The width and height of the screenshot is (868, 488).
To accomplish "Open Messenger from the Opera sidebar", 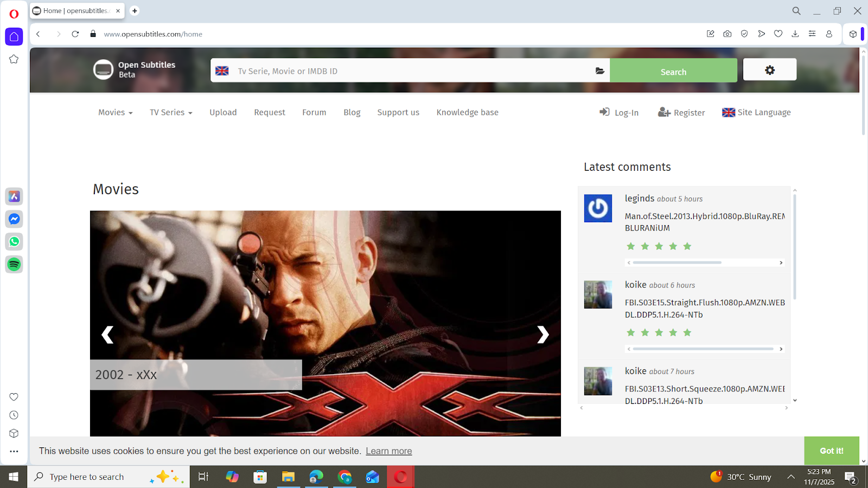I will [14, 219].
